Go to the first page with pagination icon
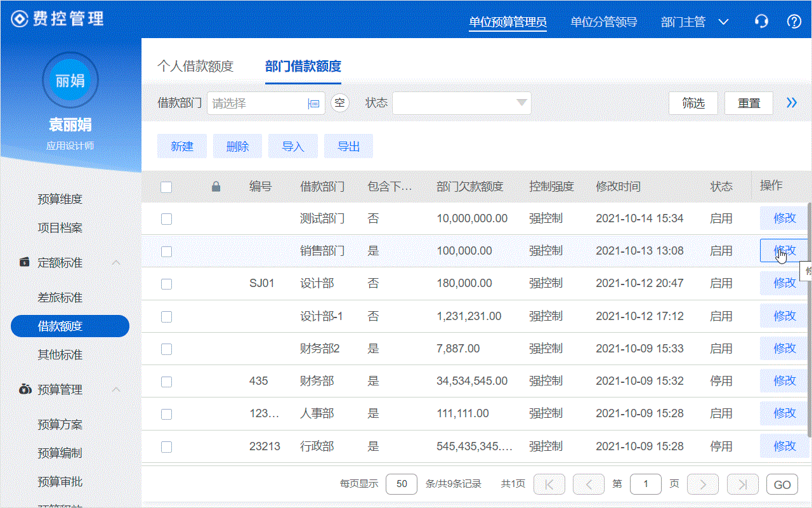 click(549, 485)
